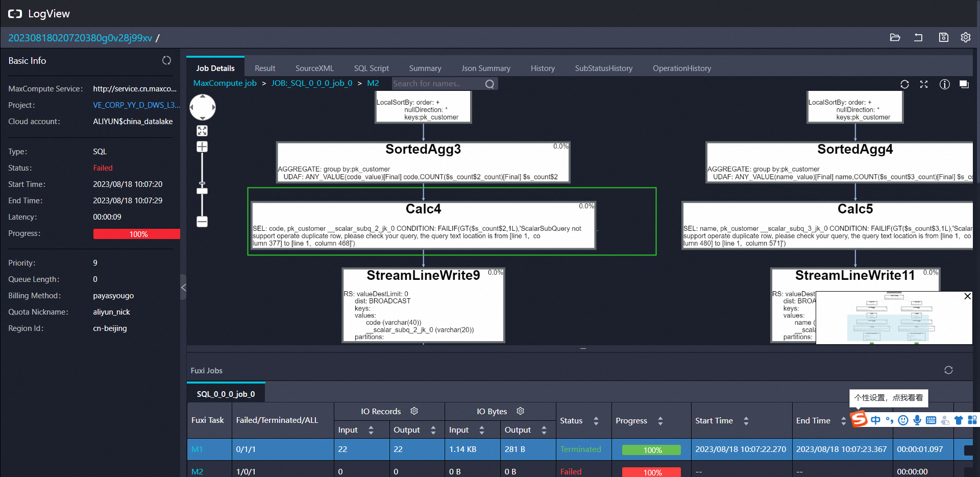
Task: Click JOB:_SQL_0_0_0_job_0 breadcrumb
Action: pos(311,83)
